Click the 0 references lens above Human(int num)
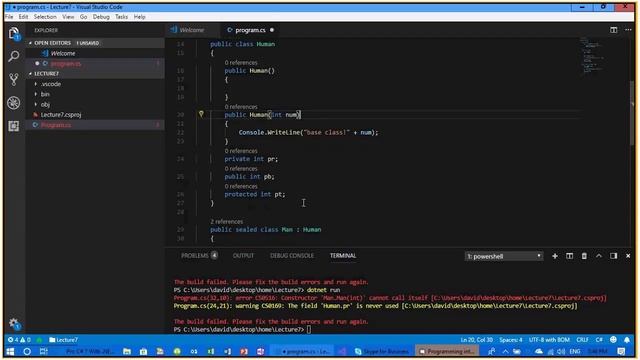This screenshot has height=360, width=640. 241,107
